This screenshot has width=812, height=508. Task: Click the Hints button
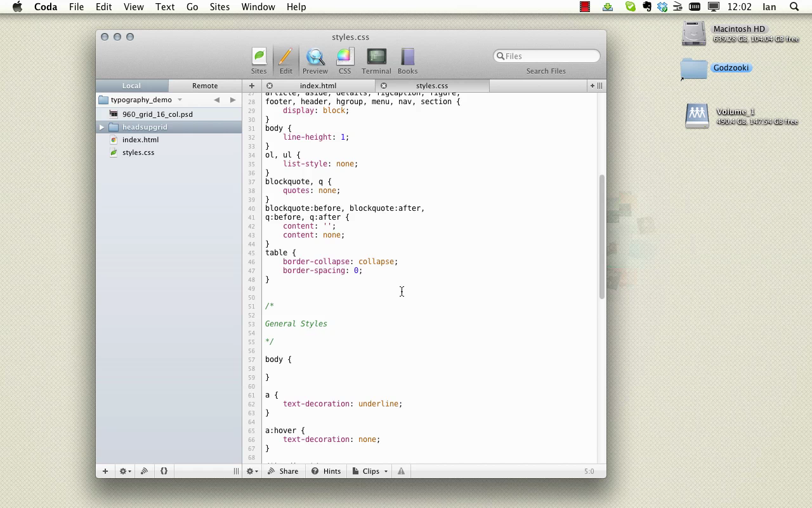[326, 471]
